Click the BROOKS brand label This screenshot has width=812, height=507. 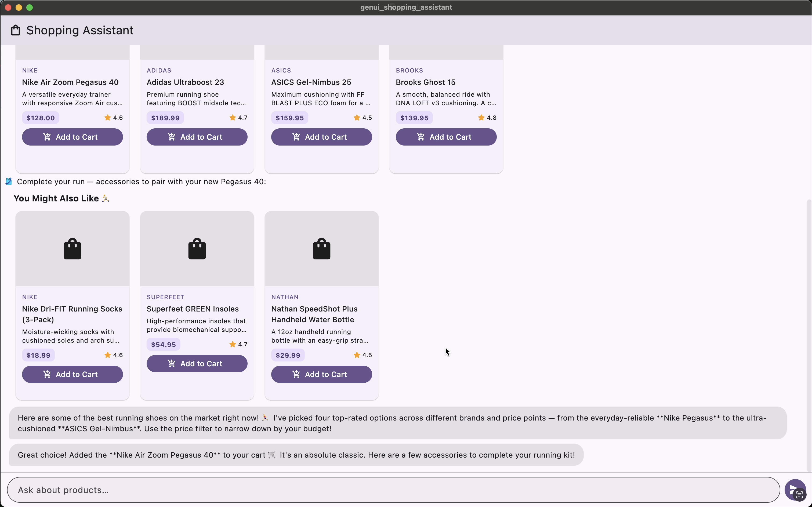click(409, 70)
